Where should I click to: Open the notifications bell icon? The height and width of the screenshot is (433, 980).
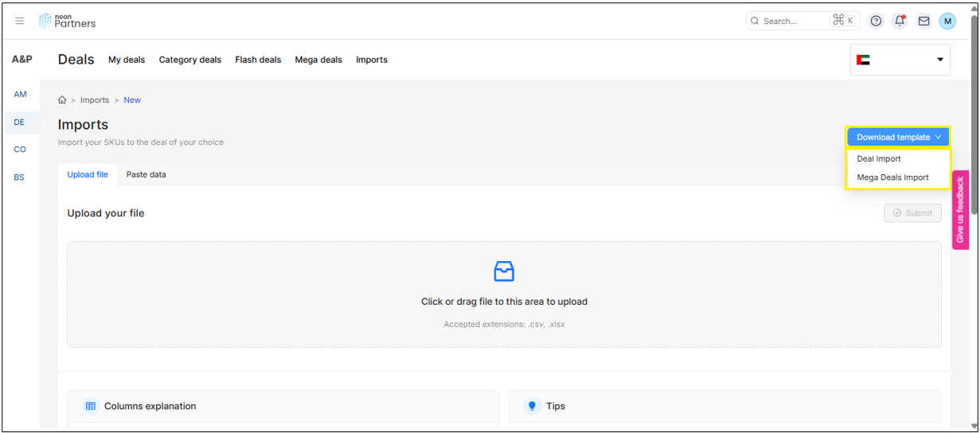(x=900, y=21)
